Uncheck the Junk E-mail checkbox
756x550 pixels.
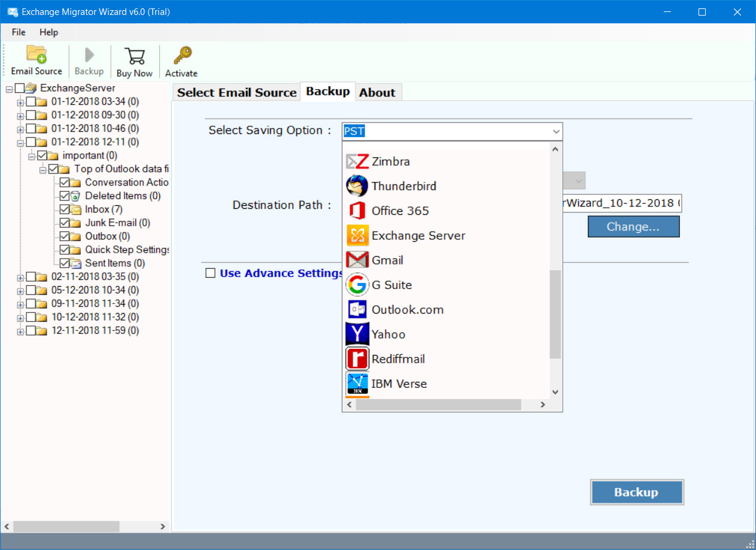(65, 223)
